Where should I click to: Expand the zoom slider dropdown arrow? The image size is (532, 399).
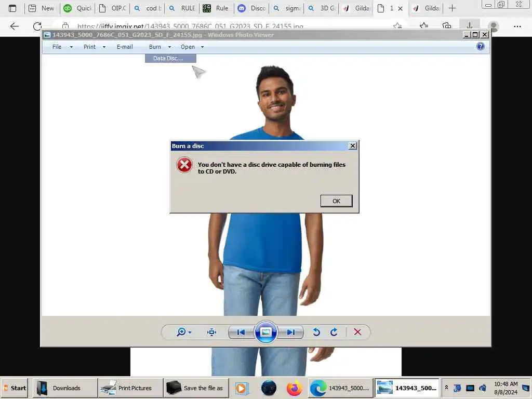tap(190, 332)
